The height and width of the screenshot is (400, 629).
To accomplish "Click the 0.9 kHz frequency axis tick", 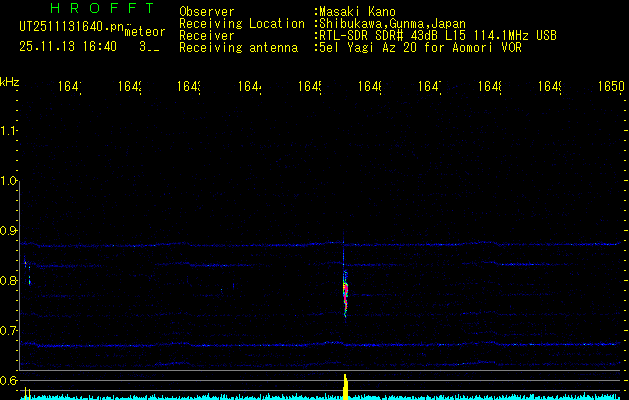I will click(x=10, y=231).
